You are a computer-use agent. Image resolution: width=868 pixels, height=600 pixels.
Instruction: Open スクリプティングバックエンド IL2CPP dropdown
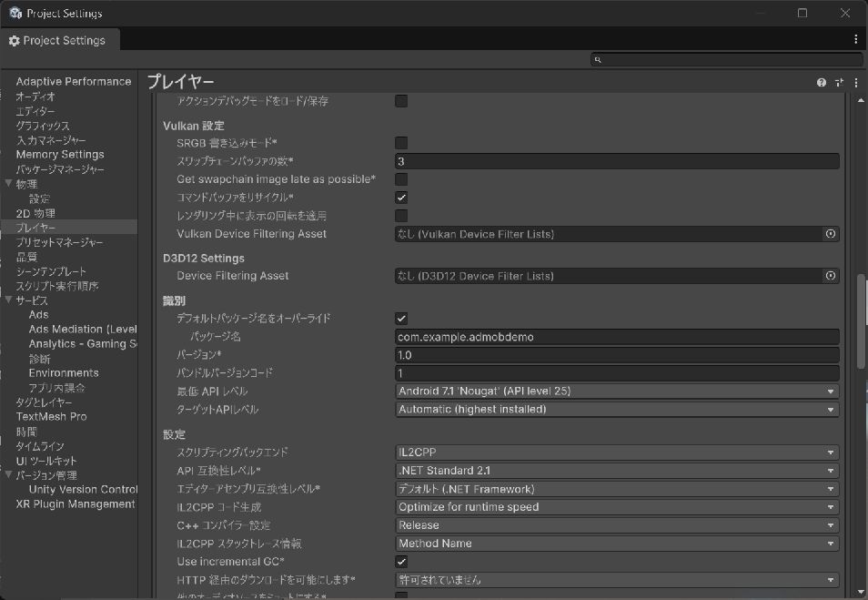617,453
